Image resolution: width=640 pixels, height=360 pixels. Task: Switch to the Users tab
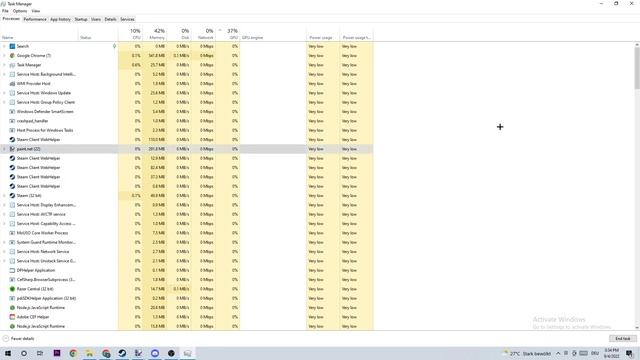(x=96, y=19)
